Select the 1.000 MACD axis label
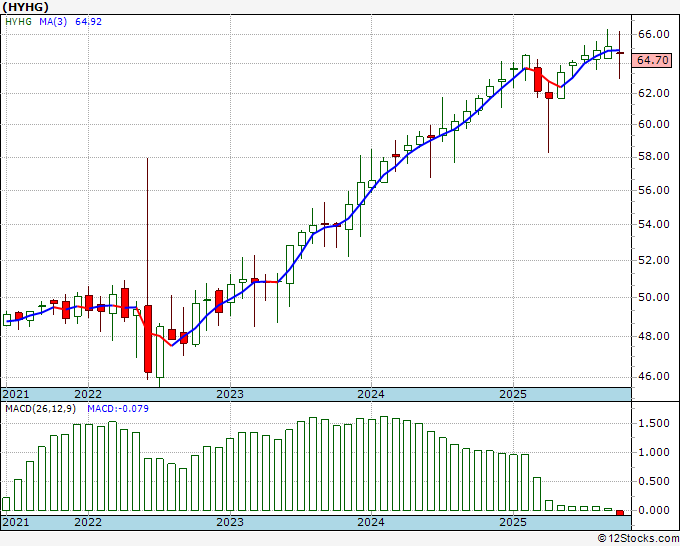680x546 pixels. coord(654,452)
